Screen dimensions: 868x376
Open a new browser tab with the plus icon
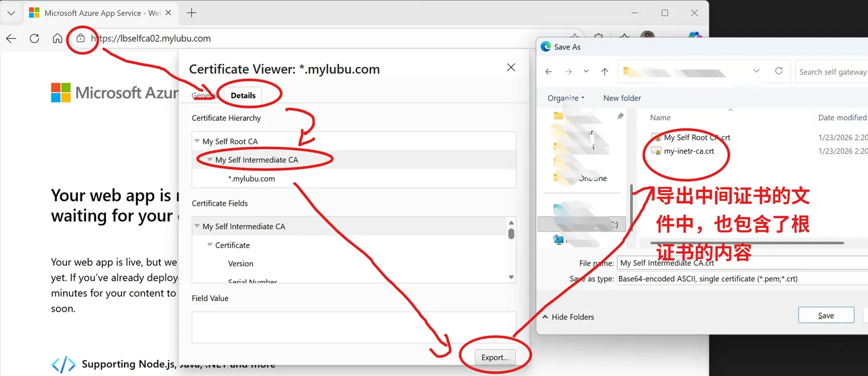pos(192,12)
